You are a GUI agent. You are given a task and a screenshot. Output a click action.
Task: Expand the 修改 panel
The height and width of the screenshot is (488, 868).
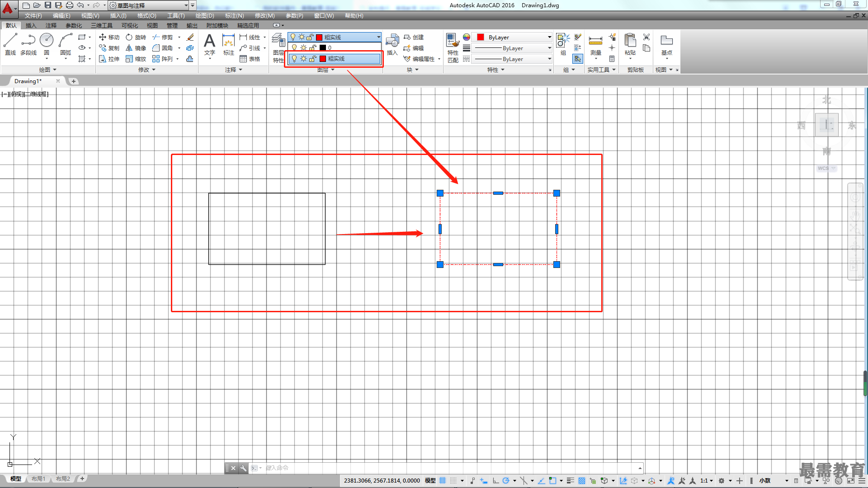(146, 70)
